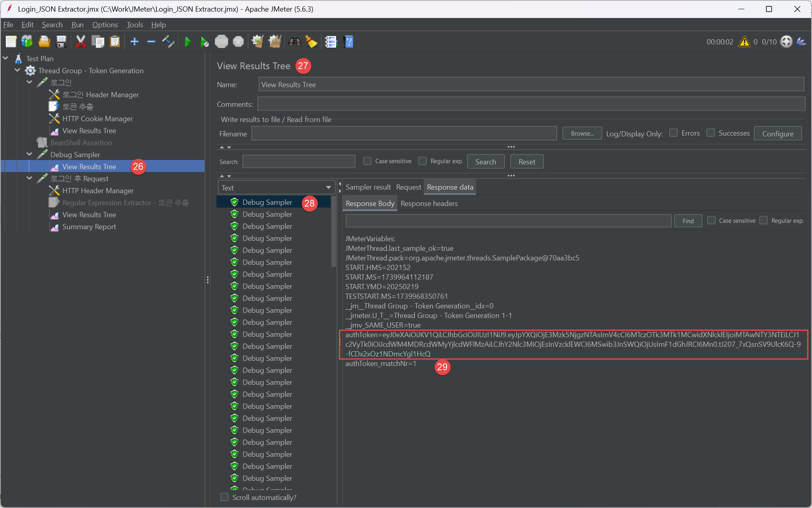The image size is (812, 508).
Task: Enable Scroll automatically checkbox
Action: click(225, 497)
